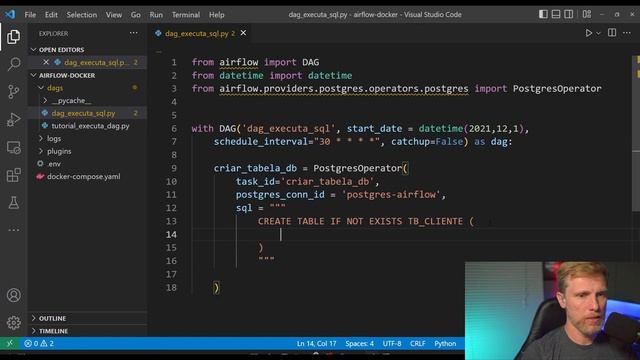Click the VS Code logo in title bar
640x360 pixels.
pyautogui.click(x=10, y=14)
